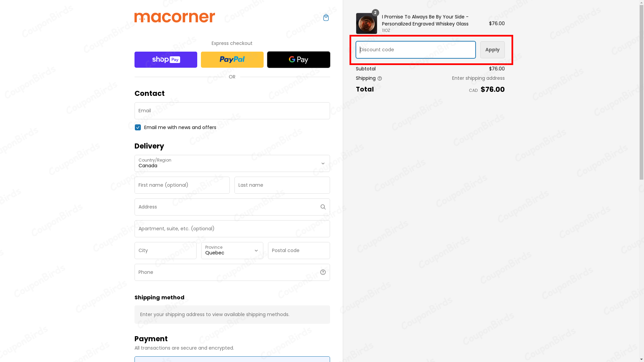Select PayPal express checkout
The width and height of the screenshot is (644, 362).
coord(232,59)
